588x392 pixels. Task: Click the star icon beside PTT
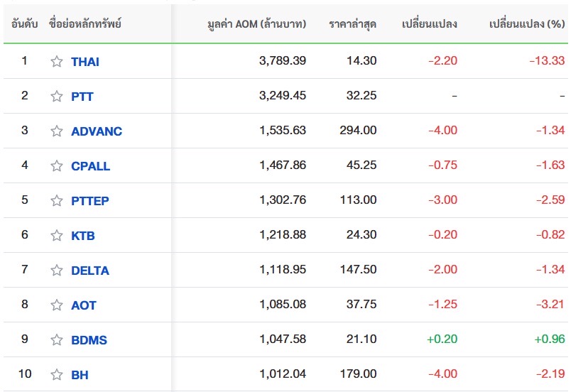pyautogui.click(x=57, y=97)
